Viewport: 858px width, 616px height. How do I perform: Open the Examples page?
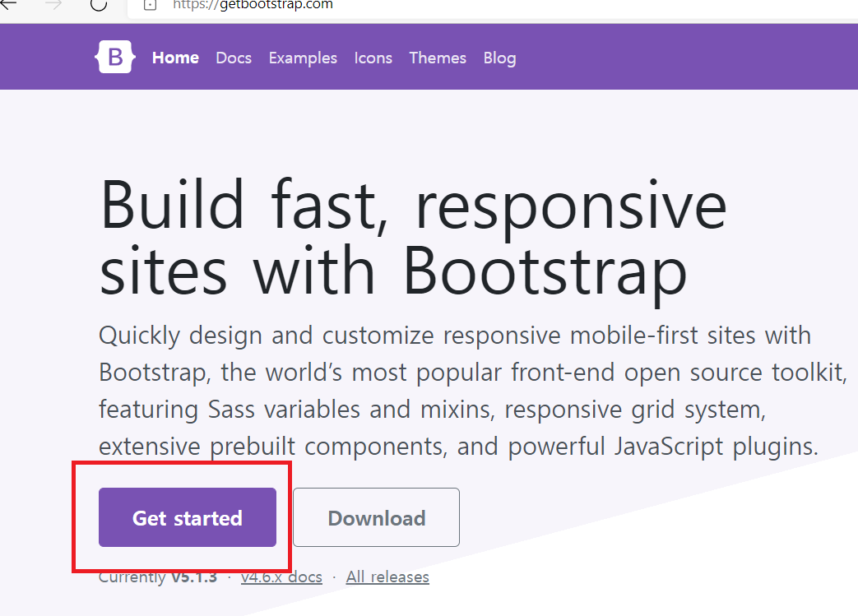(x=302, y=58)
